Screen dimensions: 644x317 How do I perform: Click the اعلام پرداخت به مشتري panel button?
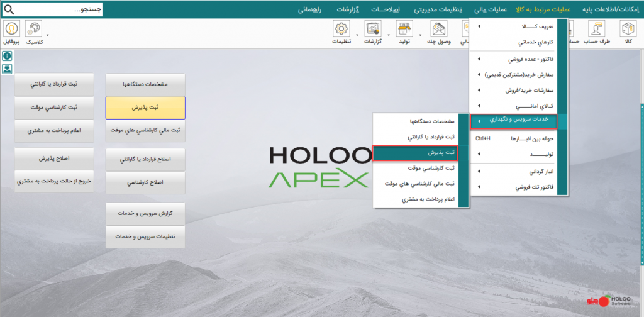(x=54, y=131)
